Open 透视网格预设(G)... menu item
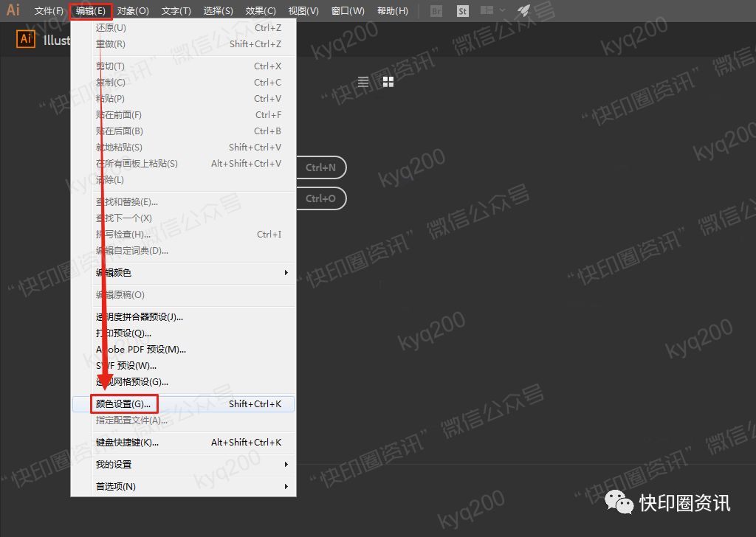 tap(183, 382)
